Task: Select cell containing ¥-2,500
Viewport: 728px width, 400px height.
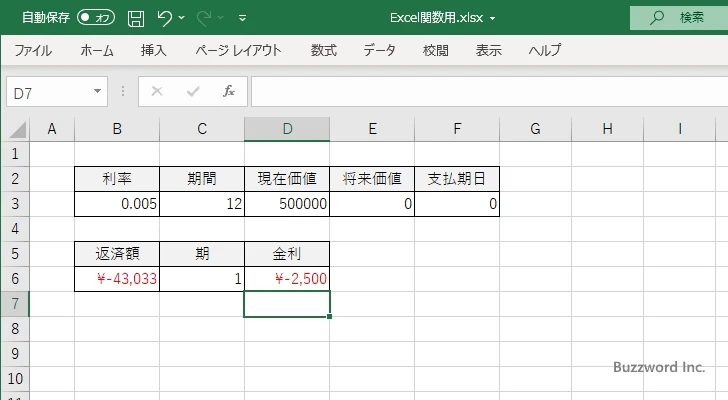Action: point(287,279)
